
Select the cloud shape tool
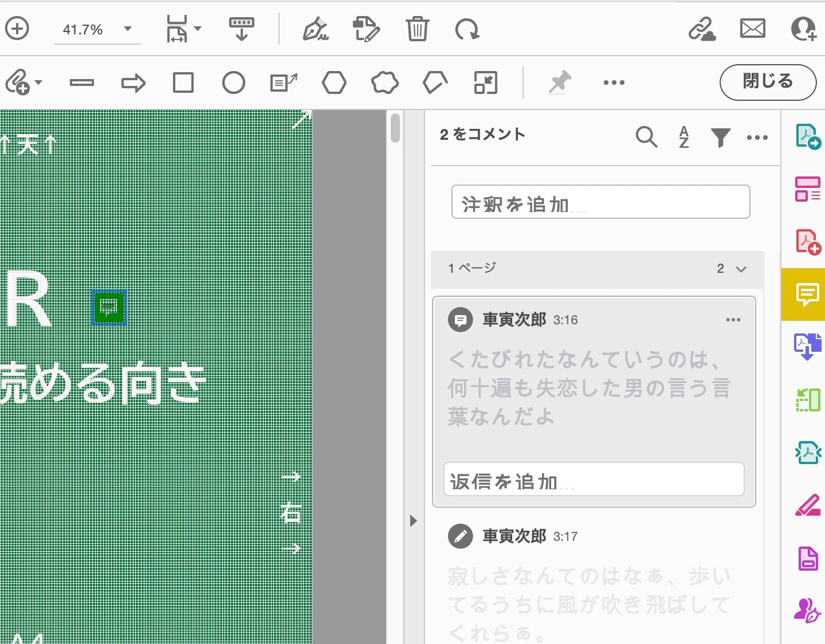384,83
